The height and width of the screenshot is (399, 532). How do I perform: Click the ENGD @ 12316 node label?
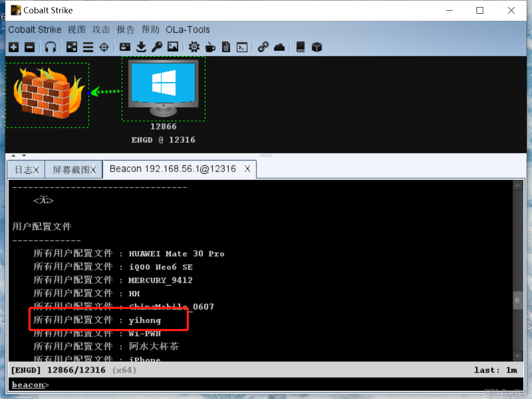click(164, 140)
